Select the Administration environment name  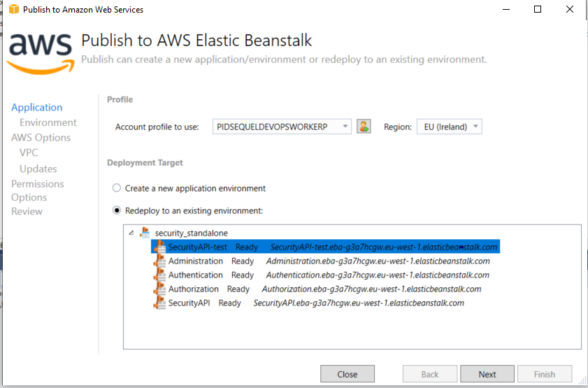(x=195, y=261)
